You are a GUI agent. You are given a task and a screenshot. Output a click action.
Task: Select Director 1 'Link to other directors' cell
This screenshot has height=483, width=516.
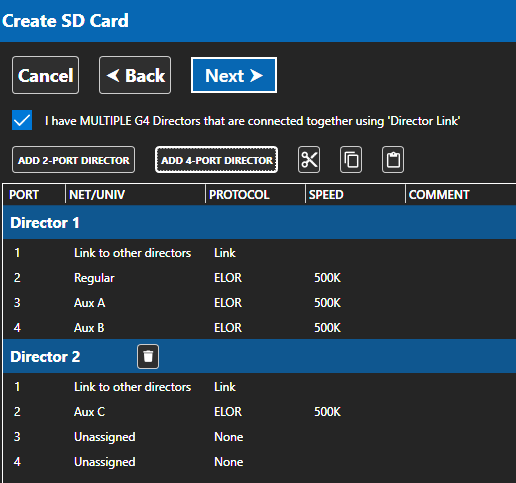[132, 253]
